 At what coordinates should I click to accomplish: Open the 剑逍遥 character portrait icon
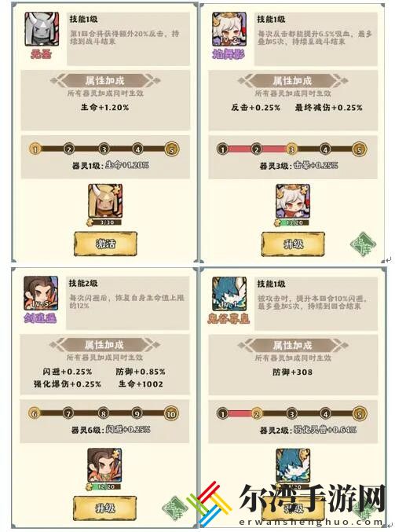[41, 293]
